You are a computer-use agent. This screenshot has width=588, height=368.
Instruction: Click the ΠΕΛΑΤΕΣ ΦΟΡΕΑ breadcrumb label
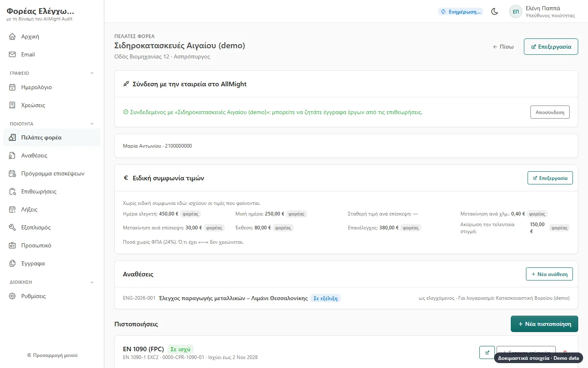click(134, 36)
